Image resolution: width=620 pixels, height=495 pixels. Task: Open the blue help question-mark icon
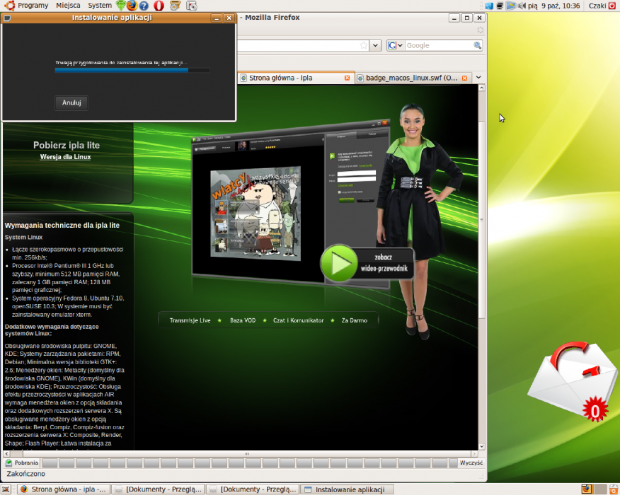coord(144,6)
